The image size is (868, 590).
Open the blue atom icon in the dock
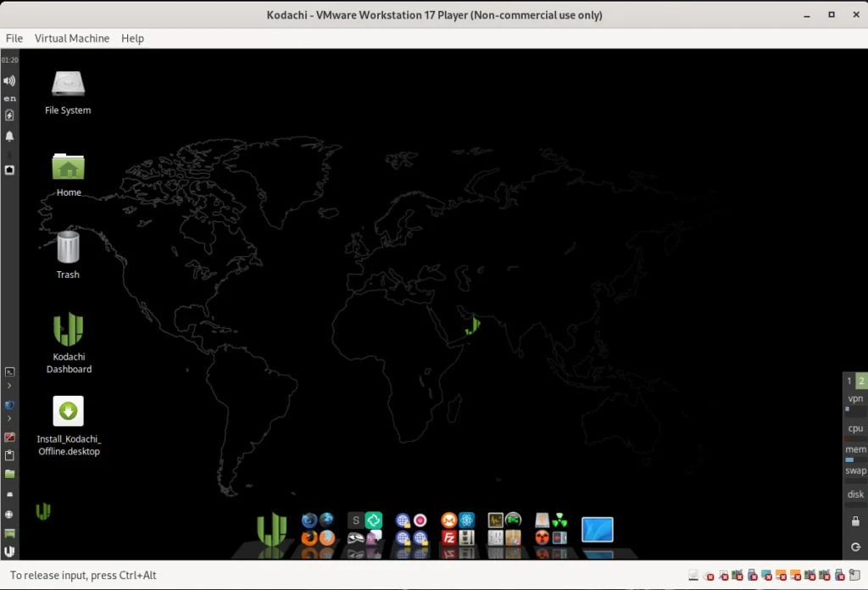467,520
